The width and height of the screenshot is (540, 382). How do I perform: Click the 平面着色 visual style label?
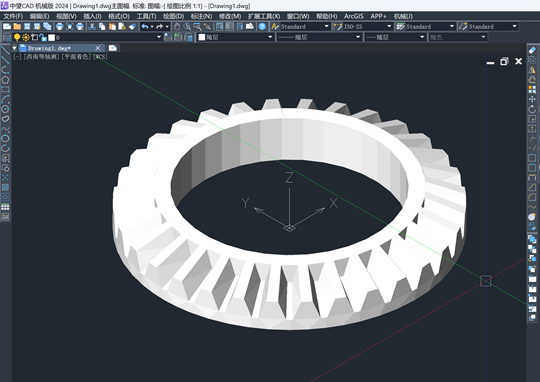pyautogui.click(x=77, y=56)
